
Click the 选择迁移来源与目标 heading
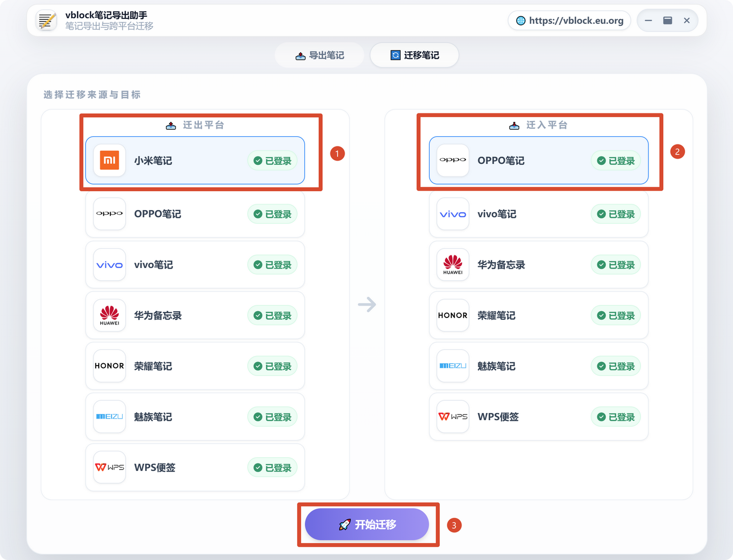92,95
